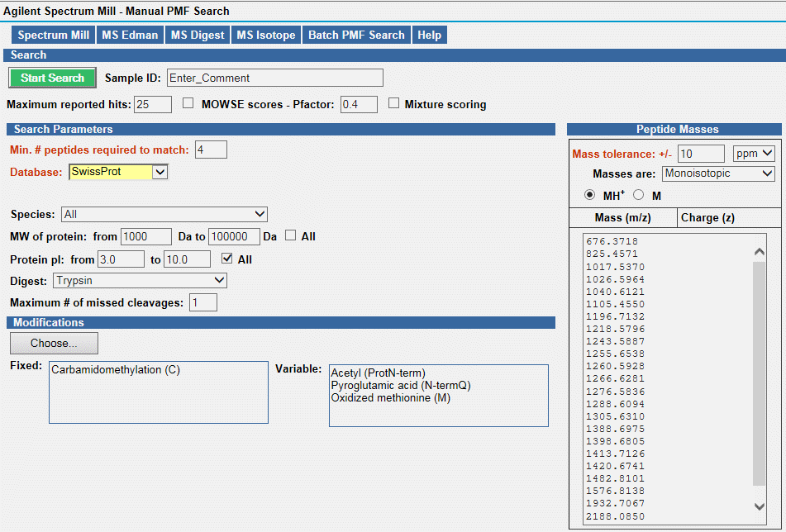Toggle the Mixture scoring checkbox
This screenshot has width=786, height=532.
pos(394,104)
